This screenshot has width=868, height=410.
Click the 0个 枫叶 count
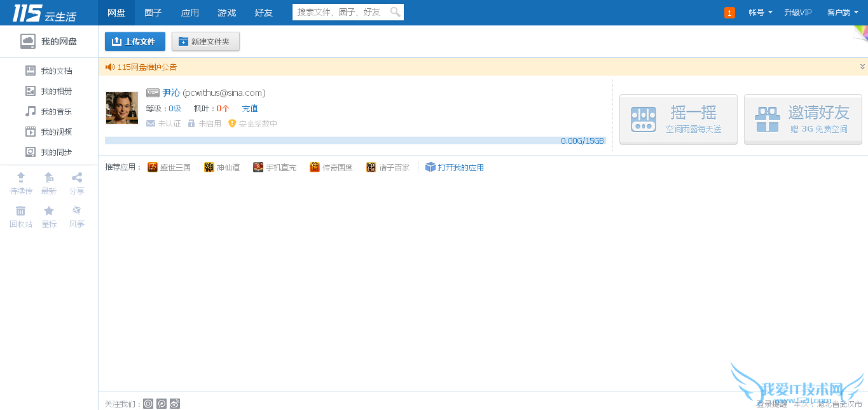coord(223,109)
